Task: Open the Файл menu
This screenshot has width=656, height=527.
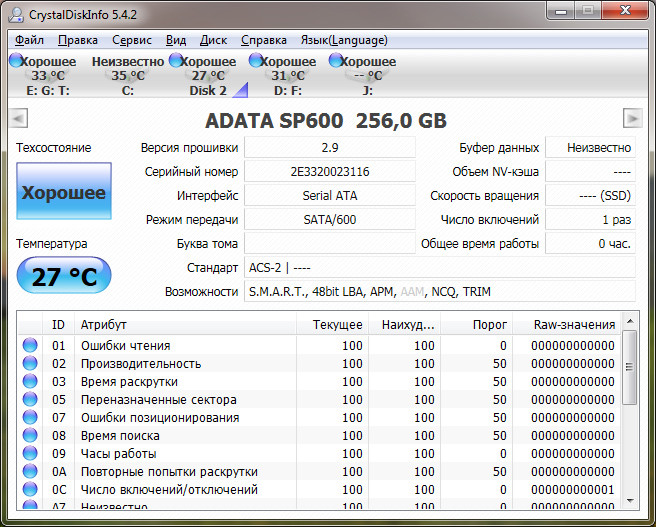Action: point(29,40)
